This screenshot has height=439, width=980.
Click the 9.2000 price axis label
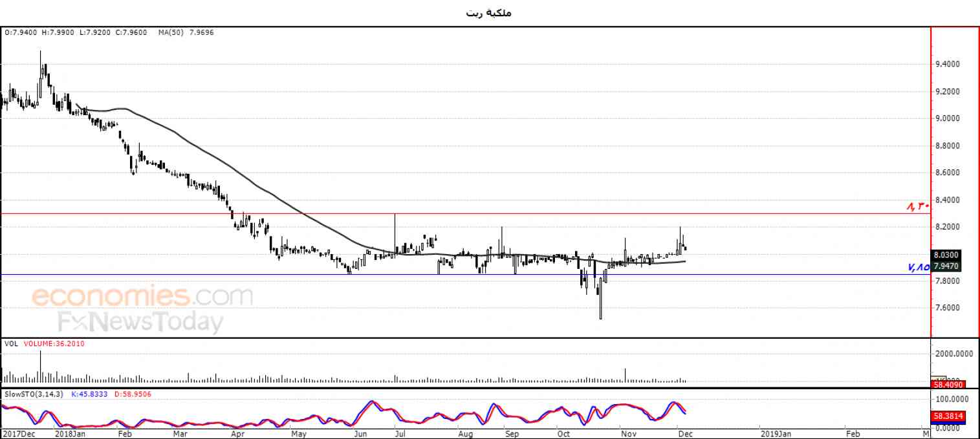coord(947,91)
